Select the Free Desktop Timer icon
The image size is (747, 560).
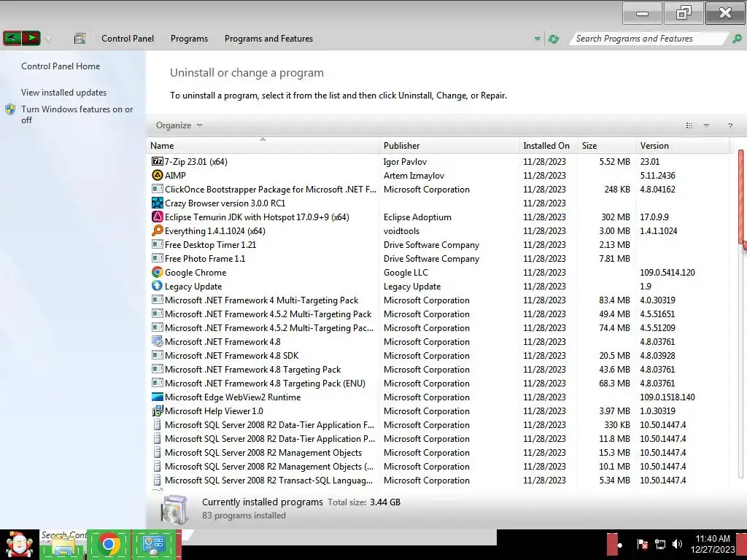pos(158,244)
